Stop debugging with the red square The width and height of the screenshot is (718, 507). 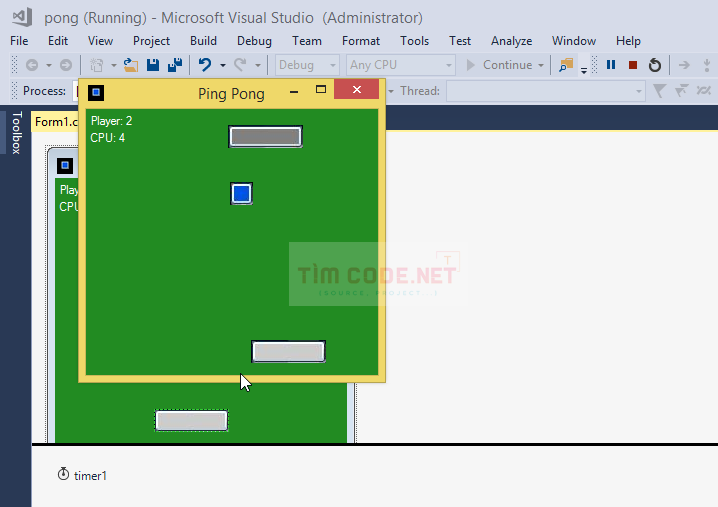click(633, 65)
